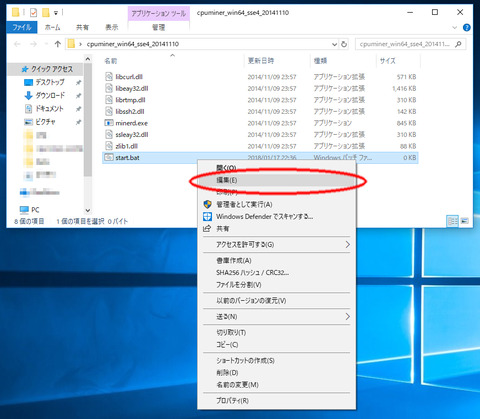Open ダウンロード in the sidebar
480x419 pixels.
(x=50, y=95)
